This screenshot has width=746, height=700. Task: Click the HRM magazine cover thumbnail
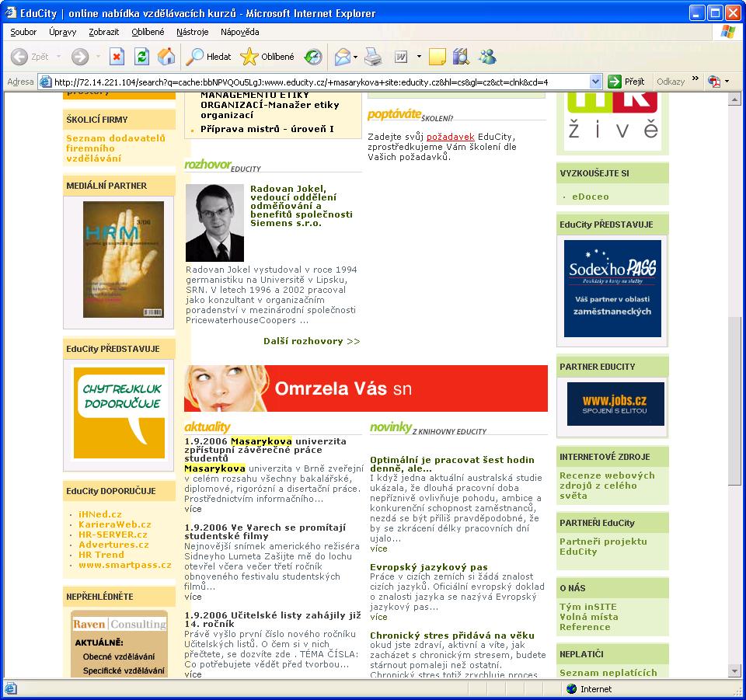click(124, 259)
